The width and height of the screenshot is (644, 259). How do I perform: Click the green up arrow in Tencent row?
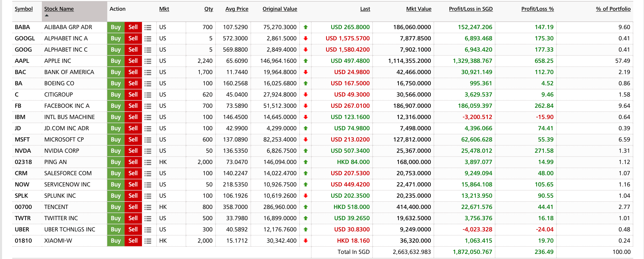[305, 207]
